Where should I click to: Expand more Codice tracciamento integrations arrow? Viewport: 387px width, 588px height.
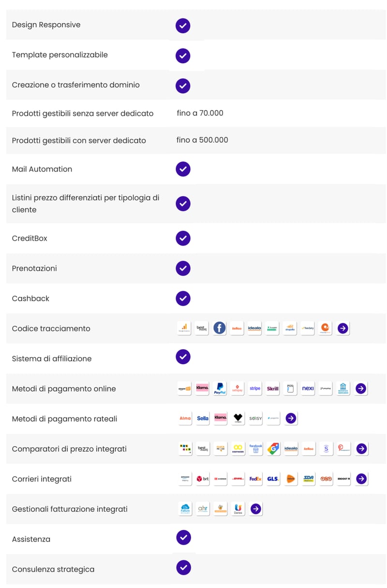click(x=343, y=328)
